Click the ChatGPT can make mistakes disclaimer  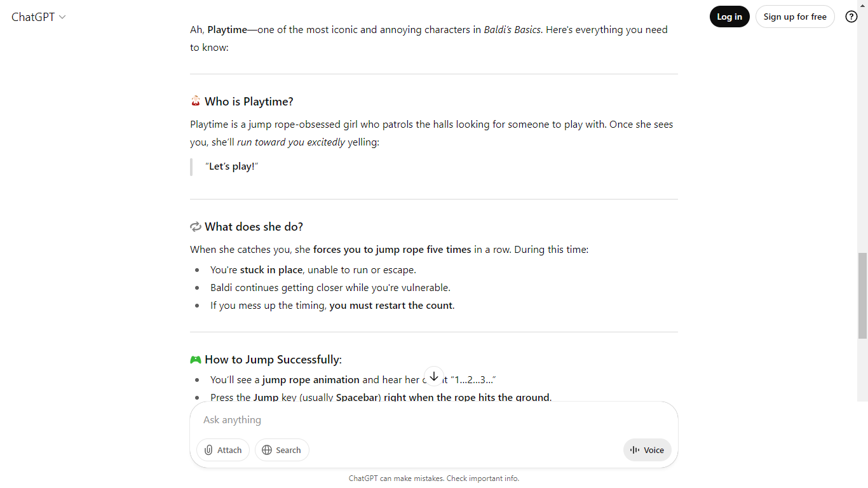coord(433,478)
